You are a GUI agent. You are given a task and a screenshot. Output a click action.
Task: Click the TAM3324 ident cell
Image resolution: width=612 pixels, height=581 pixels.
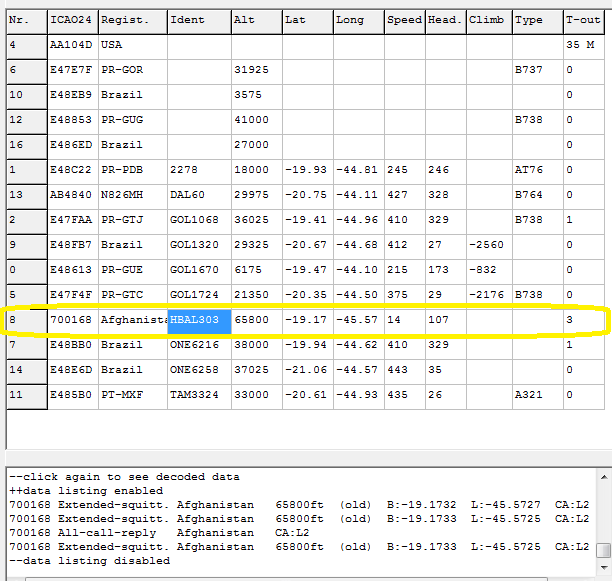(198, 395)
